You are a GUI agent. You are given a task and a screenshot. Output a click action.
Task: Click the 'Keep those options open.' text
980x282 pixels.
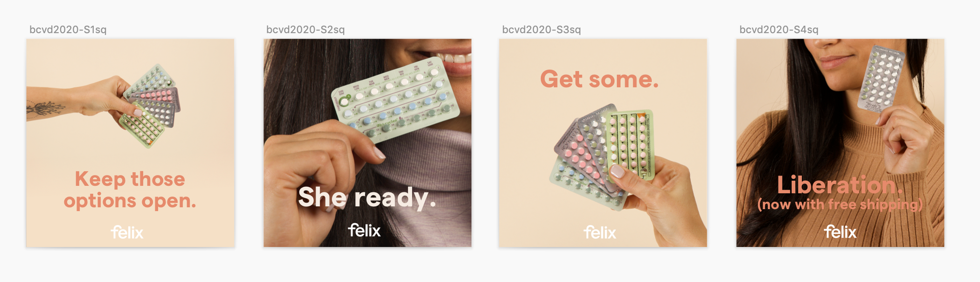click(x=130, y=190)
